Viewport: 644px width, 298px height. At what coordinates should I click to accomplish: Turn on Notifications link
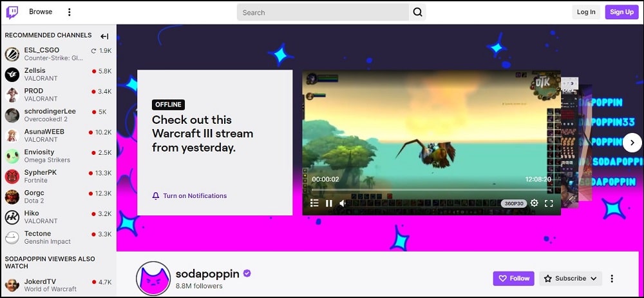tap(194, 196)
